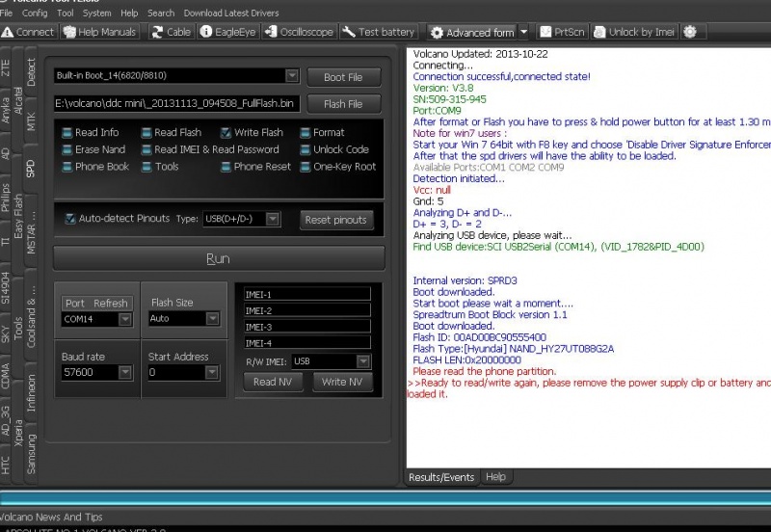This screenshot has width=771, height=532.
Task: Open Help Manuals from the toolbar
Action: (99, 32)
